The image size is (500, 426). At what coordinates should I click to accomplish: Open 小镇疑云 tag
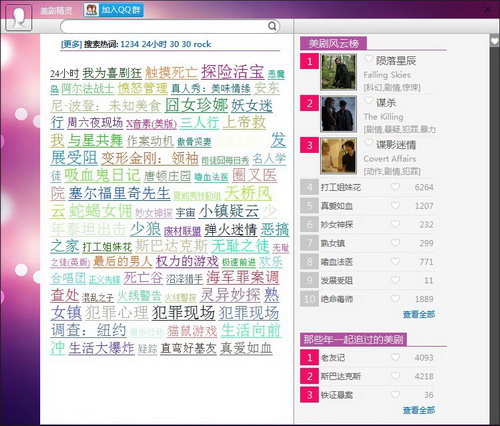[x=229, y=211]
